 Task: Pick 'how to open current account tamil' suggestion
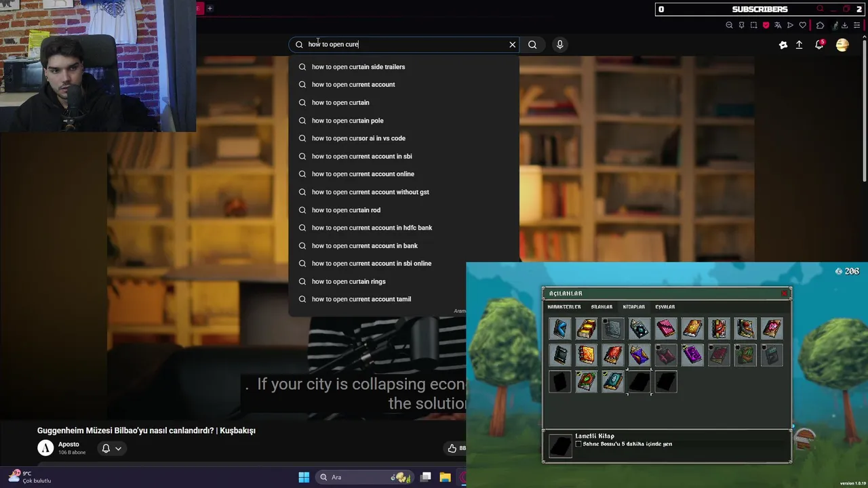[x=403, y=299]
